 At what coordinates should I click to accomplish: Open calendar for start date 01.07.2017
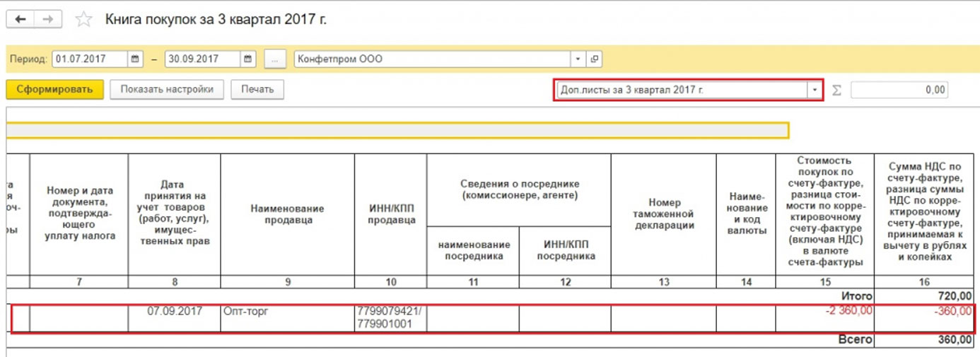tap(136, 59)
